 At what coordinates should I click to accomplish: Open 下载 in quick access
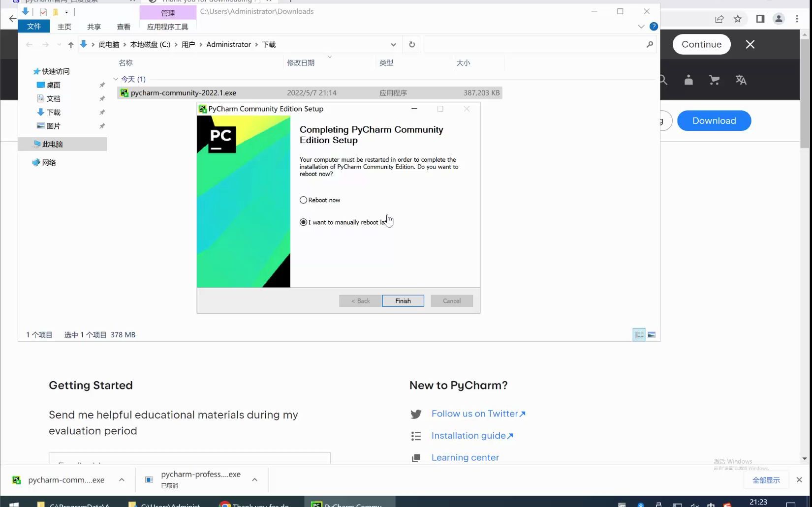point(53,113)
